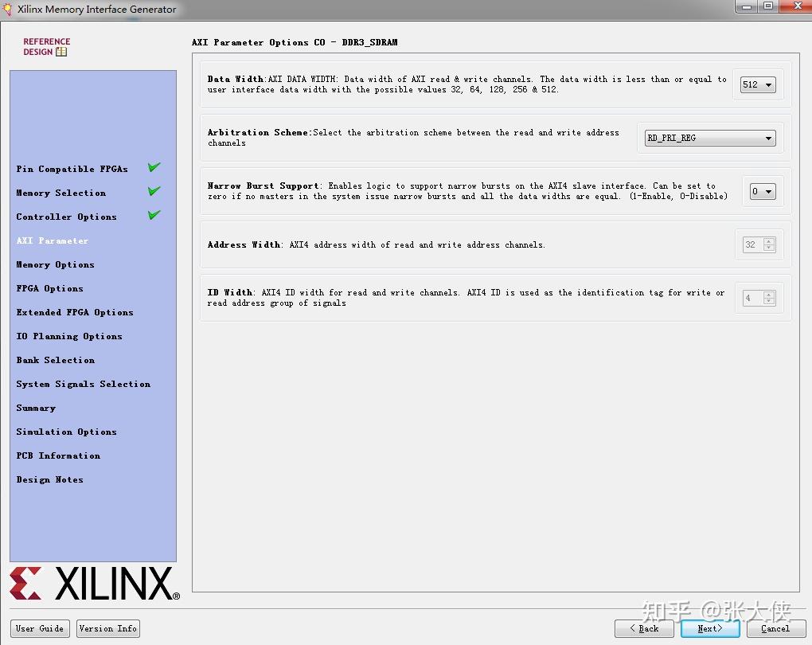Open the Bank Selection page
The height and width of the screenshot is (645, 812).
55,360
